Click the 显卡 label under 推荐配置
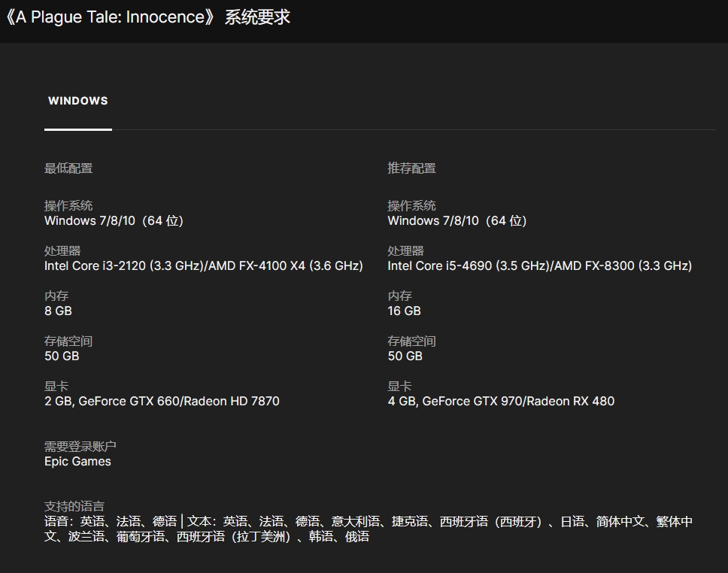This screenshot has height=573, width=728. (x=400, y=386)
